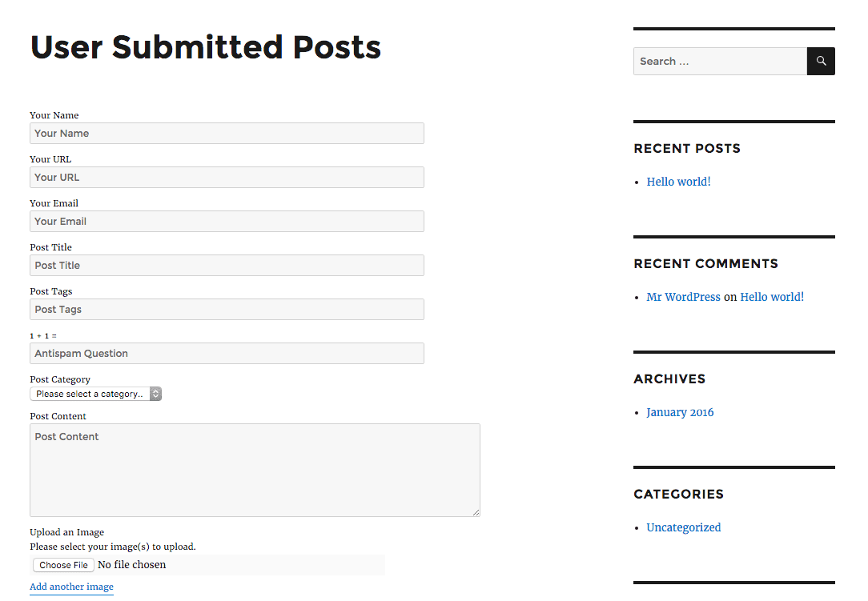Viewport: 868px width, 601px height.
Task: Open "Hello world!" from Recent Comments
Action: 771,297
